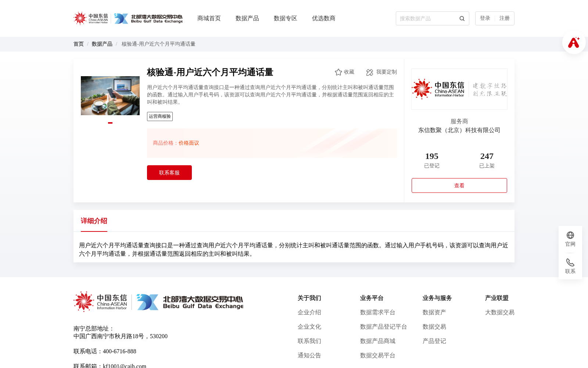The image size is (588, 368).
Task: Click the 247 已上架 count
Action: tap(487, 160)
